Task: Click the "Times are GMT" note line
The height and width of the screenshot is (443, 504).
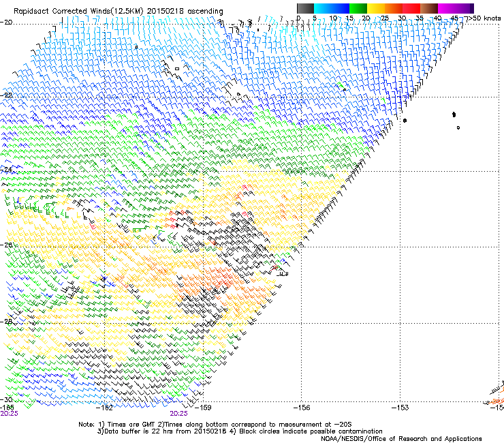Action: [131, 425]
